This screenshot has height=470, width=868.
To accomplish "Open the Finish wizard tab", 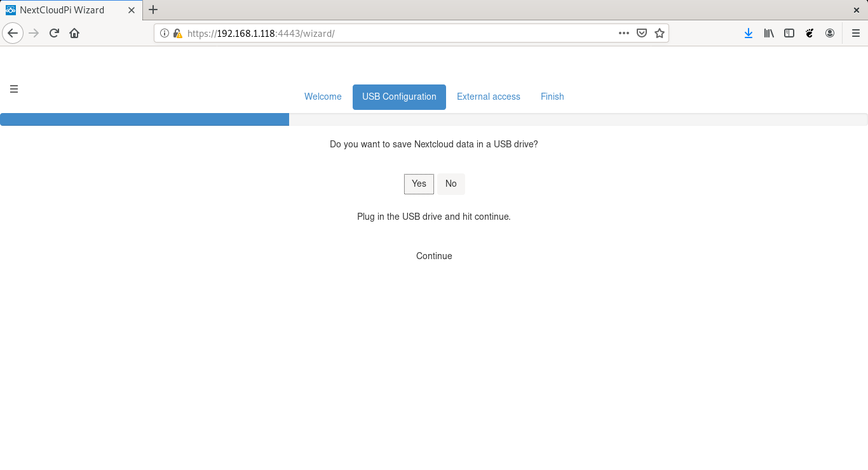I will coord(552,97).
